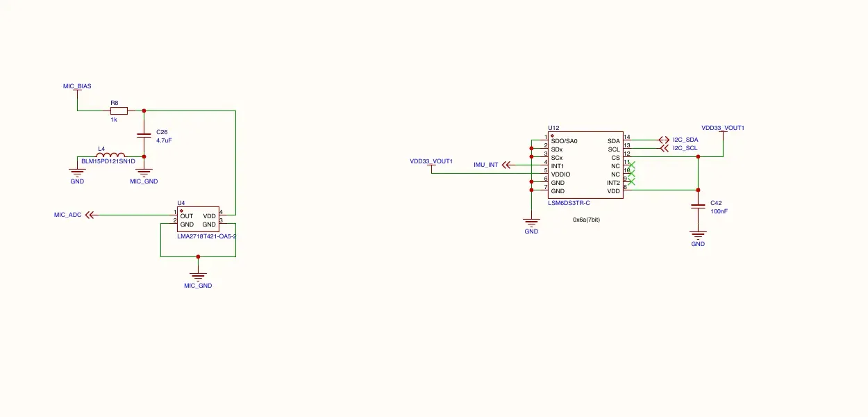Select the IMU_INT port arrow symbol

point(506,165)
